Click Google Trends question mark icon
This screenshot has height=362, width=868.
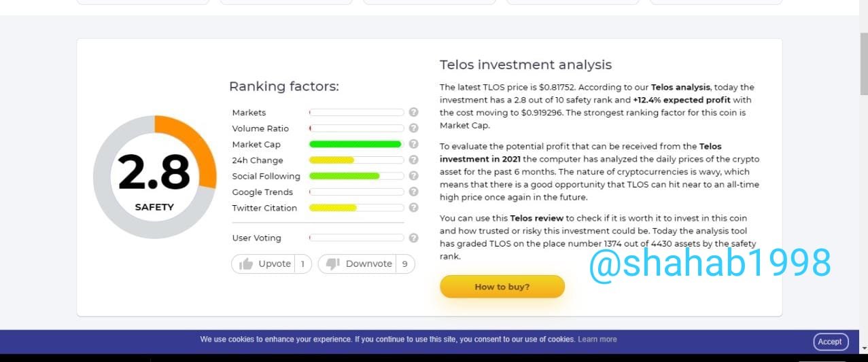[x=413, y=192]
